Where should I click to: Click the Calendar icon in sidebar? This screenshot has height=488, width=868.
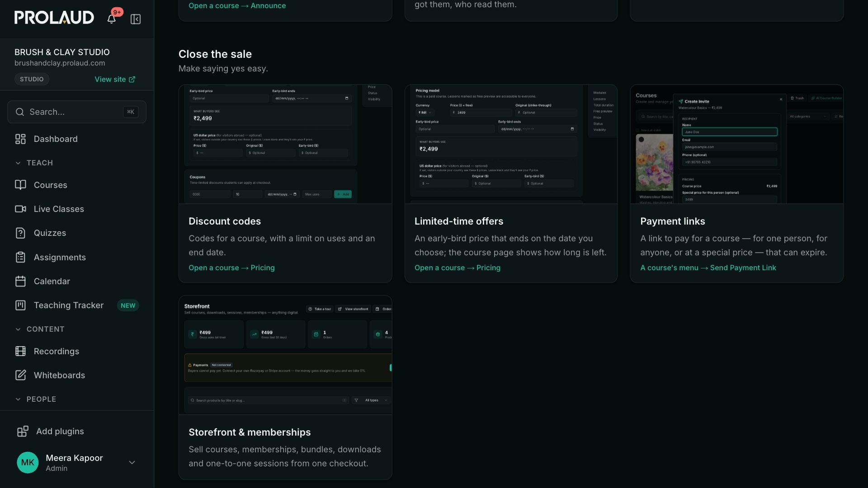pyautogui.click(x=20, y=281)
